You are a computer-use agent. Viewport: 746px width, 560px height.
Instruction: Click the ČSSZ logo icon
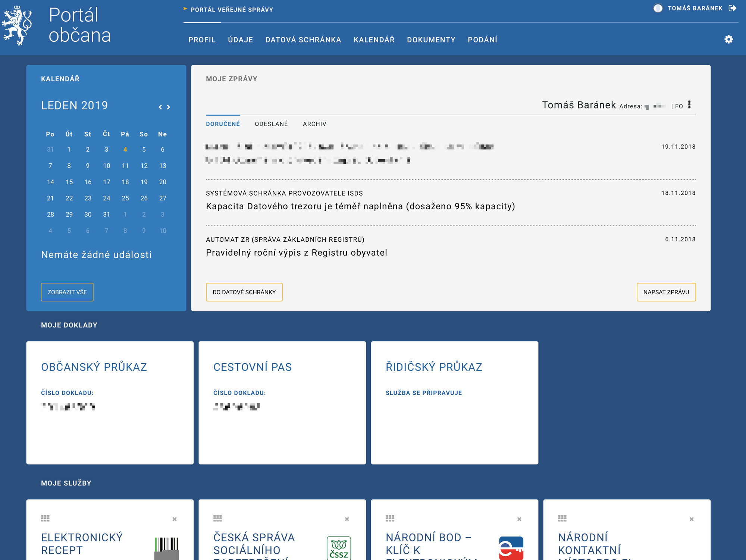click(339, 548)
